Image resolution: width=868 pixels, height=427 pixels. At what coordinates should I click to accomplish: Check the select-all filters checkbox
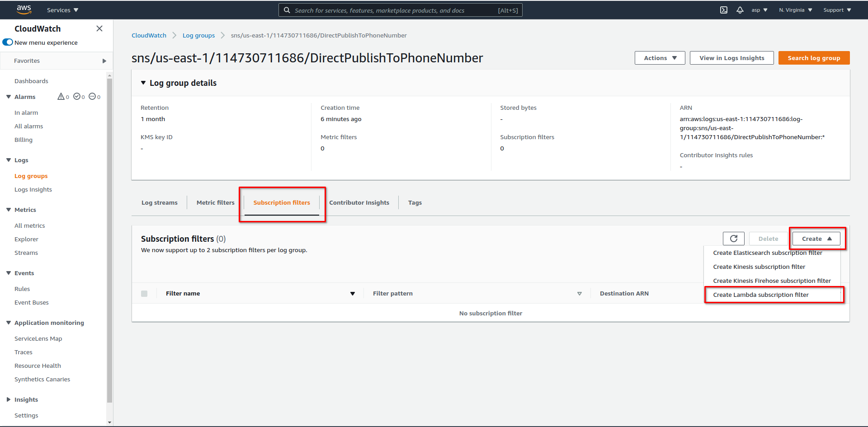[x=144, y=294]
